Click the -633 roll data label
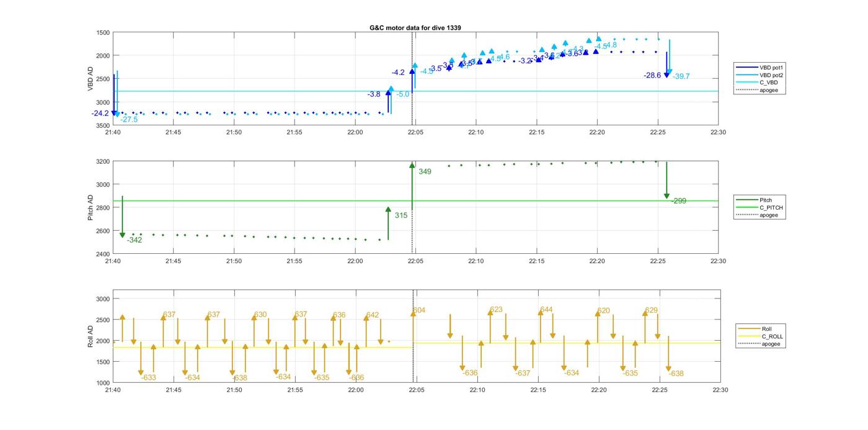Screen dimensions: 868x430 (x=148, y=377)
